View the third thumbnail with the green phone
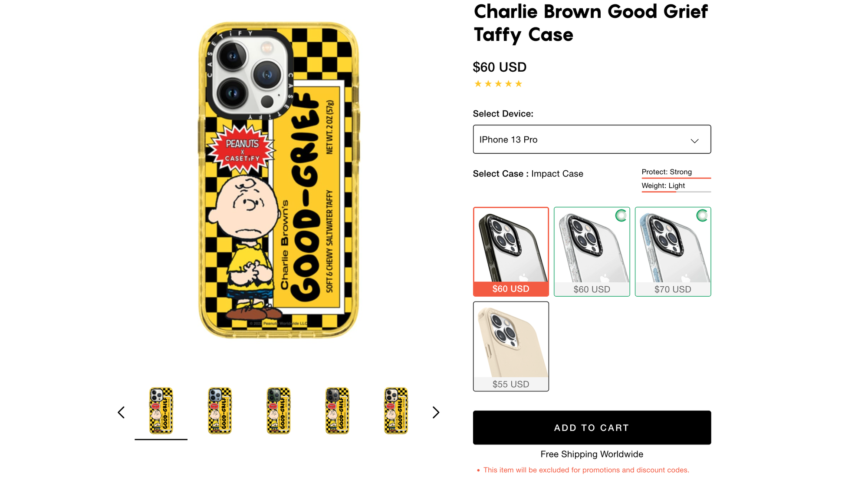 click(x=278, y=411)
